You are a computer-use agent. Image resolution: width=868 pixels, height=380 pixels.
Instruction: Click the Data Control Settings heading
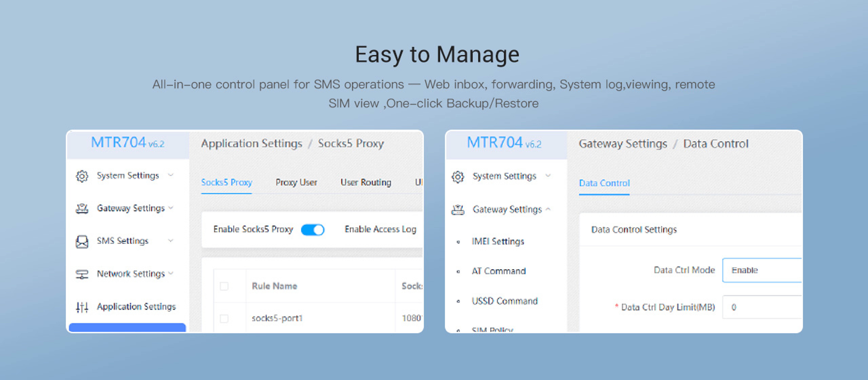[634, 230]
